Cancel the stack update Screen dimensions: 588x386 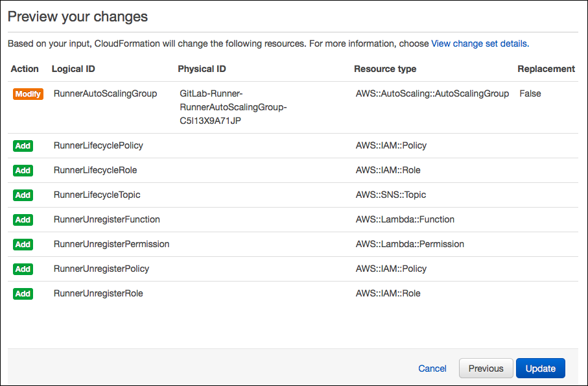coord(432,368)
